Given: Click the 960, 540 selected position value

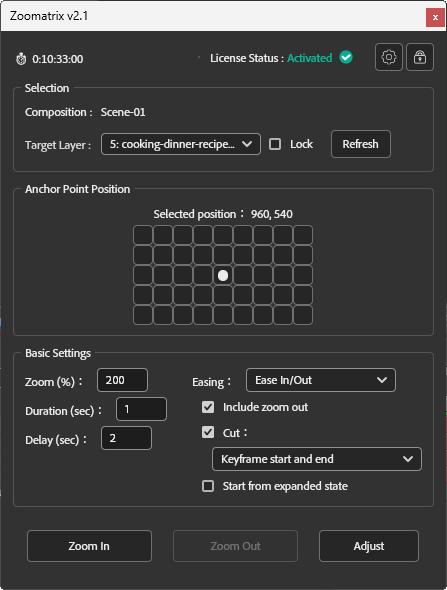Looking at the screenshot, I should [272, 214].
